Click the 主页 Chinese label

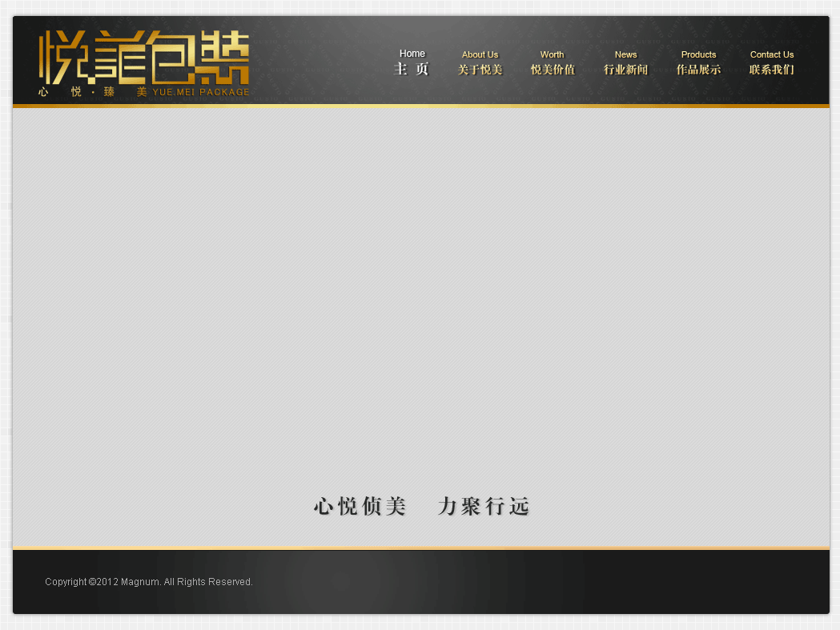tap(412, 70)
